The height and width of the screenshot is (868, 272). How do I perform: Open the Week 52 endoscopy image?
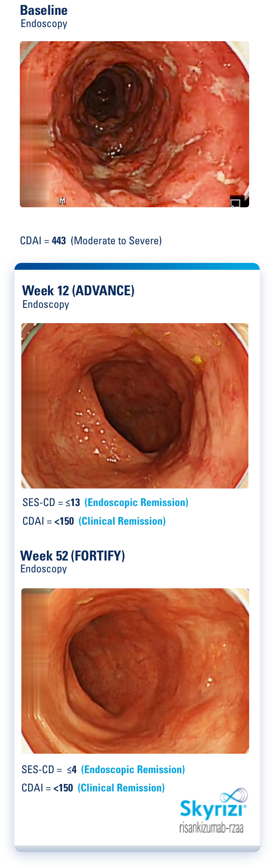tap(135, 671)
